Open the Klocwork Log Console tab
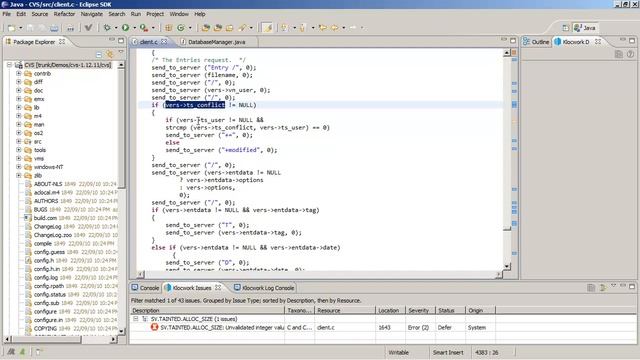This screenshot has width=640, height=360. pyautogui.click(x=264, y=288)
